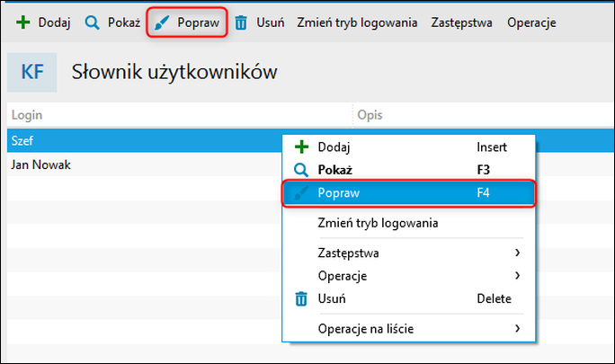Open Zastępstwa from the top toolbar
Screen dimensions: 615x364
pyautogui.click(x=461, y=22)
